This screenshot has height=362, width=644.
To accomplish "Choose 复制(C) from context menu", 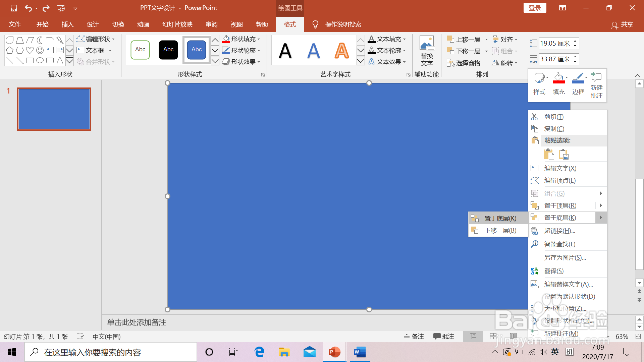I will coord(568,129).
